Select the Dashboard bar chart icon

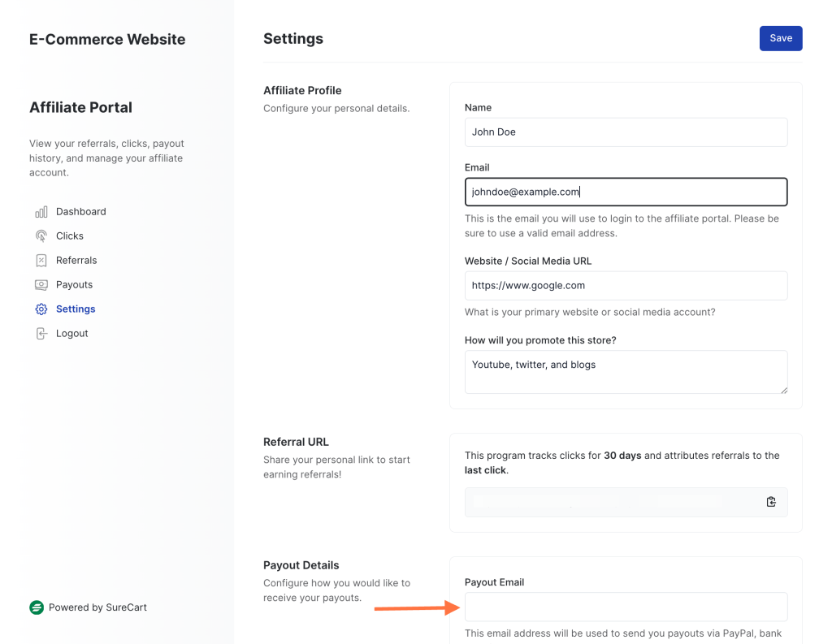(x=41, y=211)
